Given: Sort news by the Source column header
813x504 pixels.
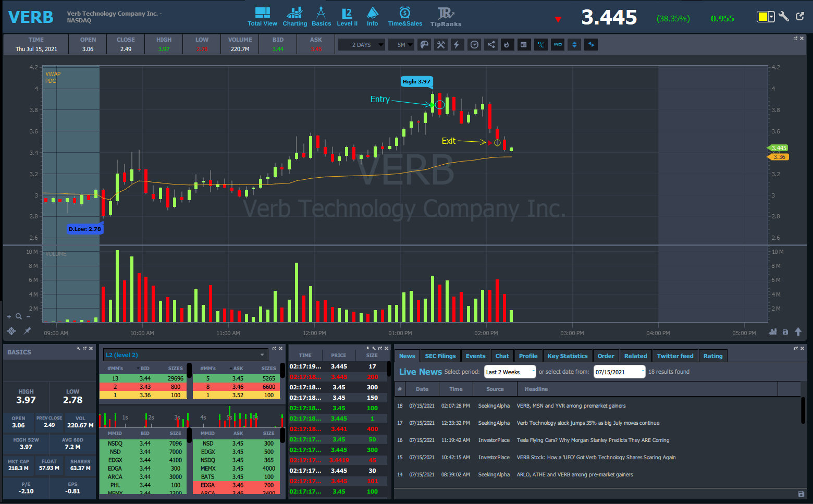Looking at the screenshot, I should (495, 389).
